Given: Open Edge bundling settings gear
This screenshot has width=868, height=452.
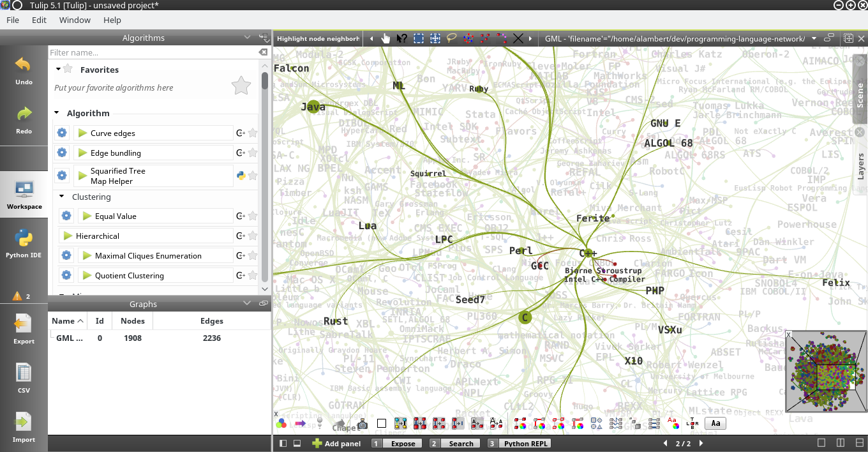Looking at the screenshot, I should point(62,153).
